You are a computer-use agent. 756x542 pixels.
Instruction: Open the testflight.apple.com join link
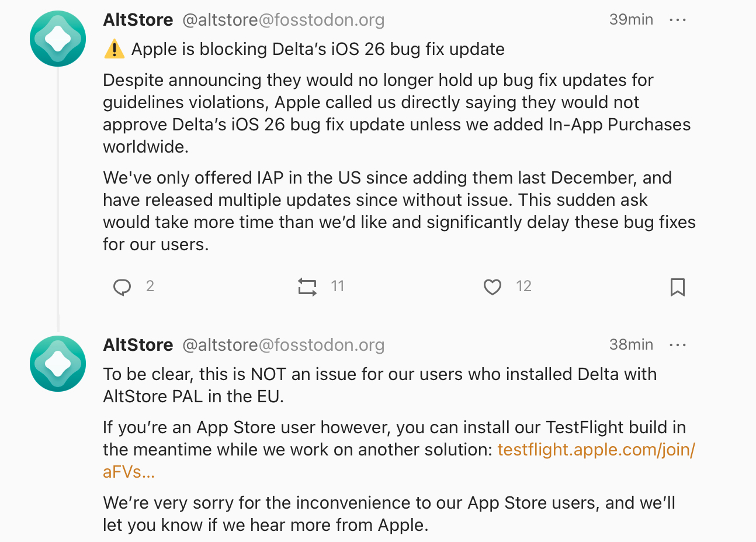[x=596, y=450]
